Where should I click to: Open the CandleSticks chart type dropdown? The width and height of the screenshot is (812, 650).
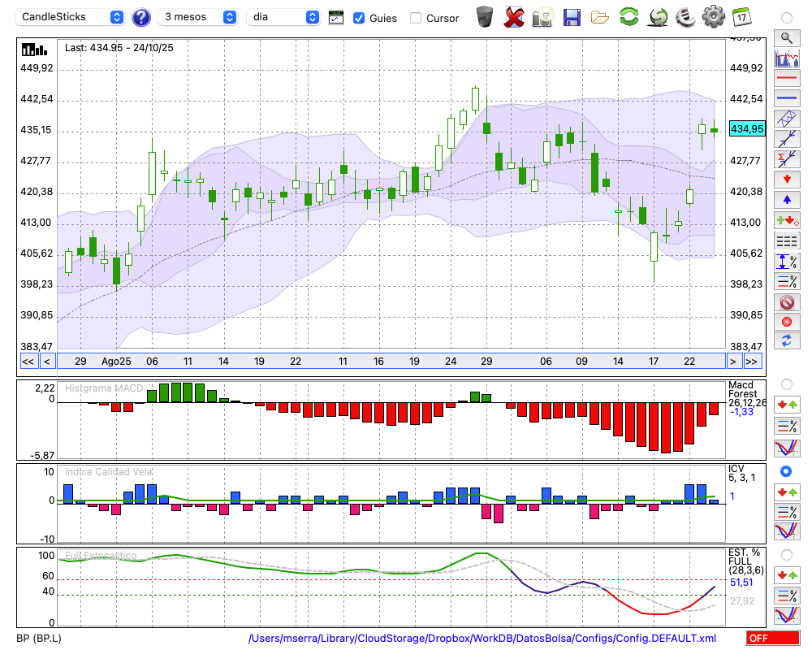point(71,17)
